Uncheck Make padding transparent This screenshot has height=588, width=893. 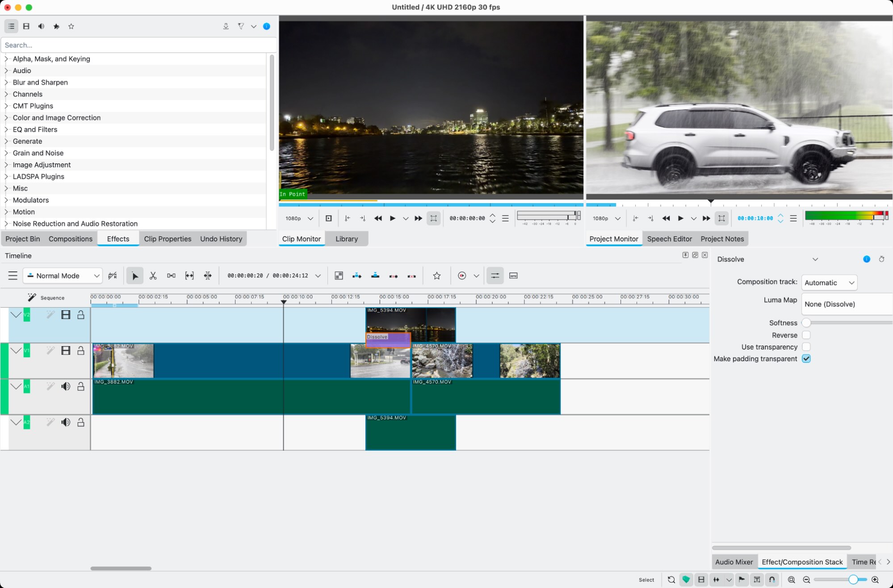tap(806, 359)
